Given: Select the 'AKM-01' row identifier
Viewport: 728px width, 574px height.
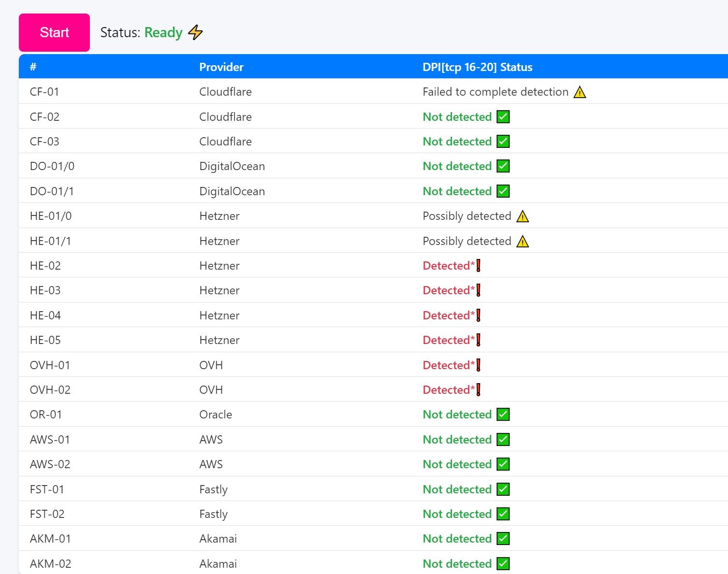Looking at the screenshot, I should [x=50, y=539].
